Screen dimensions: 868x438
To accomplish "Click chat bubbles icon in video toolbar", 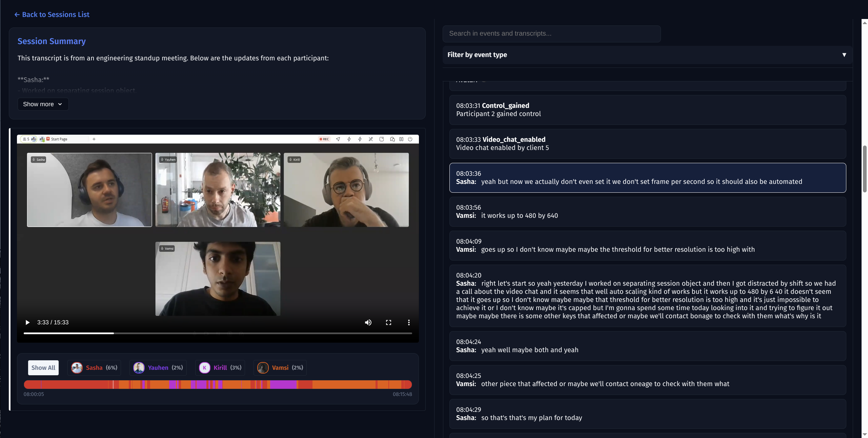I will tap(392, 139).
